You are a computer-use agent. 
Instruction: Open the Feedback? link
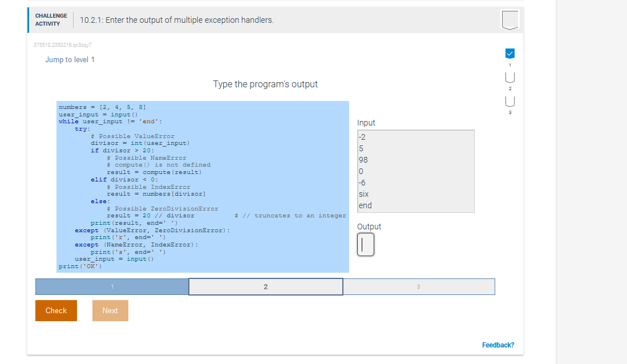pyautogui.click(x=498, y=345)
